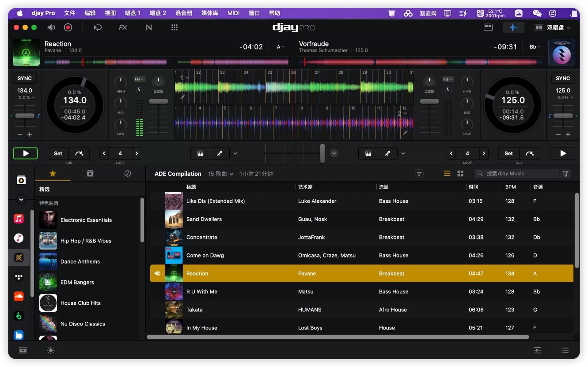Open the looper icon in the toolbar
588x367 pixels.
98,27
